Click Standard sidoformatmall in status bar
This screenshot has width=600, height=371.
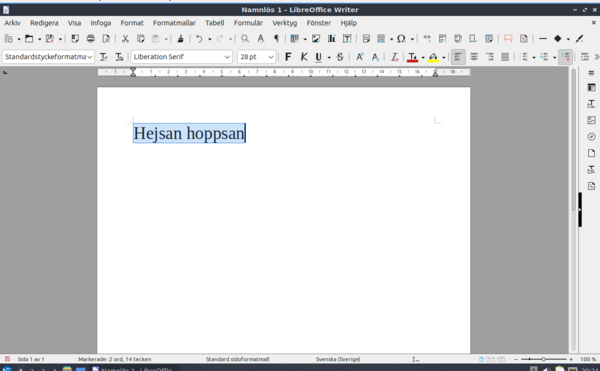click(238, 359)
